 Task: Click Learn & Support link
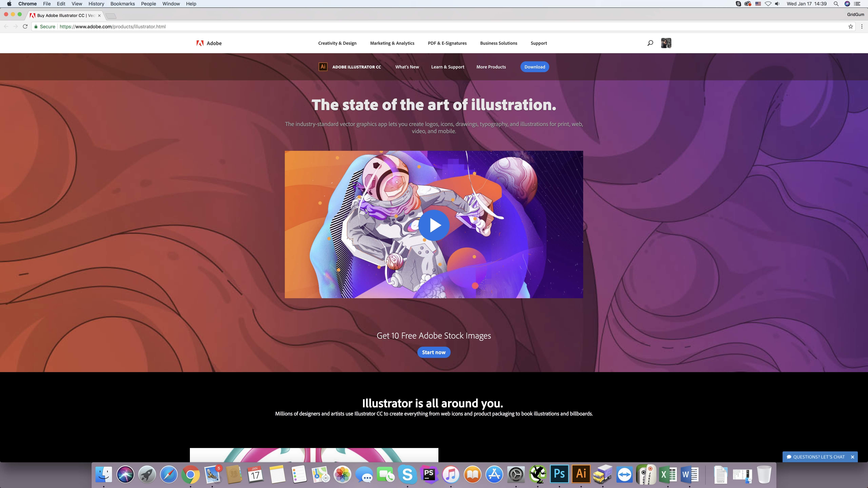(448, 67)
